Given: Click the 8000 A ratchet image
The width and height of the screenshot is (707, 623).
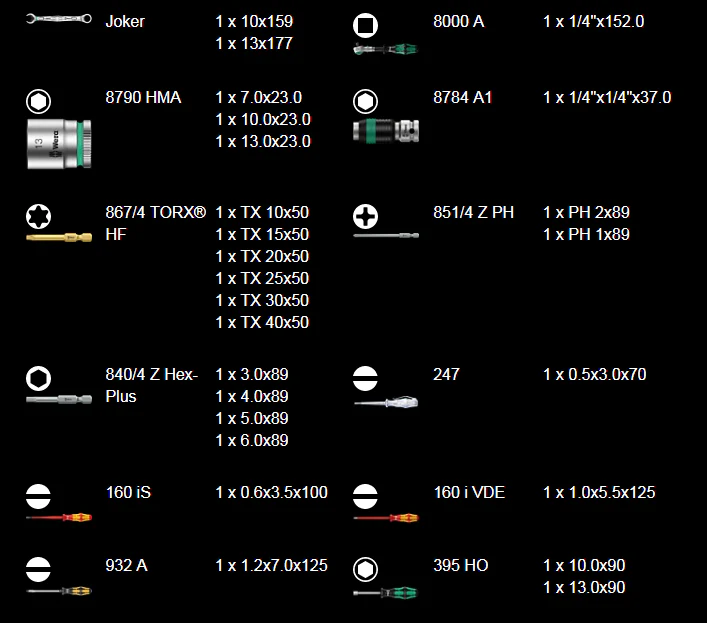Looking at the screenshot, I should coord(386,48).
